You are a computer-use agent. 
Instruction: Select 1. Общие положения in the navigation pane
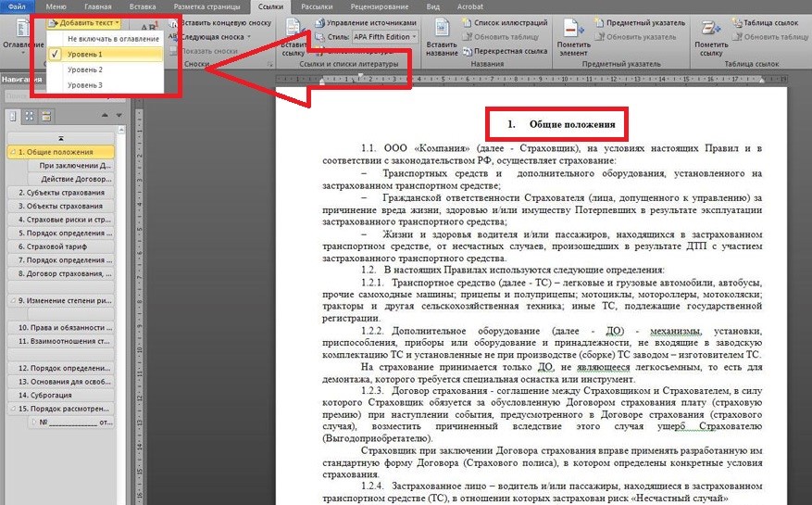pyautogui.click(x=60, y=152)
